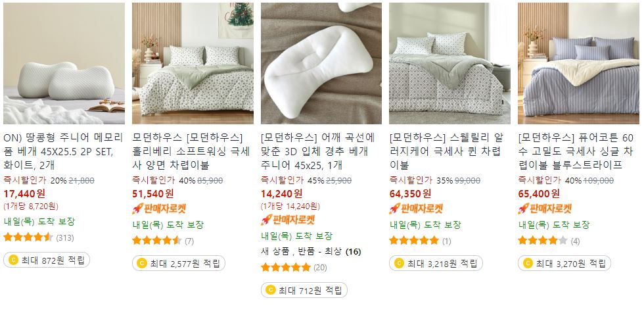Click the star rating with 7 reviews
The image size is (644, 317).
point(163,241)
